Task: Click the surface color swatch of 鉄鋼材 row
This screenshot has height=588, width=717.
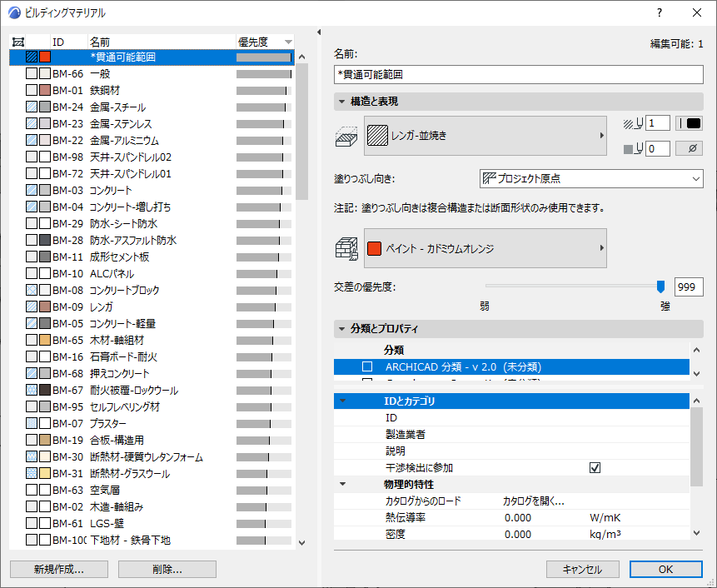Action: tap(45, 90)
